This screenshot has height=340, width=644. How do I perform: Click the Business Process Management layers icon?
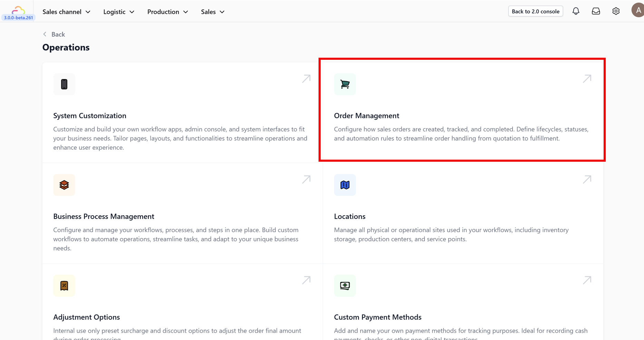[64, 185]
